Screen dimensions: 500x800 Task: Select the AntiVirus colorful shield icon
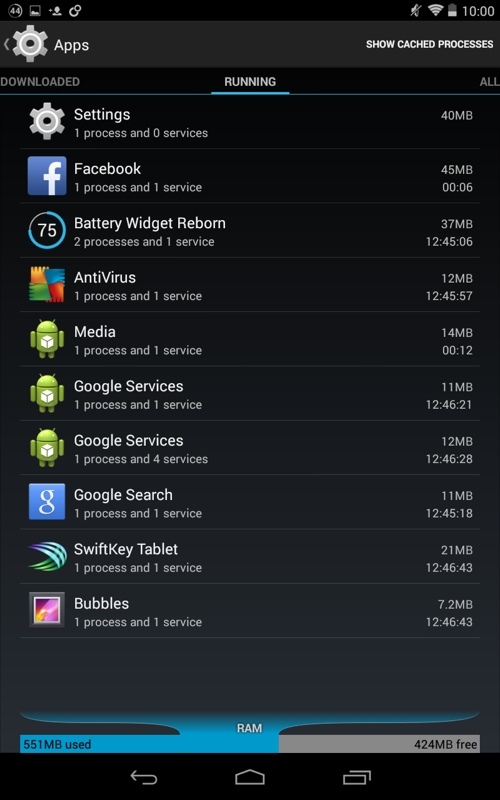click(47, 285)
